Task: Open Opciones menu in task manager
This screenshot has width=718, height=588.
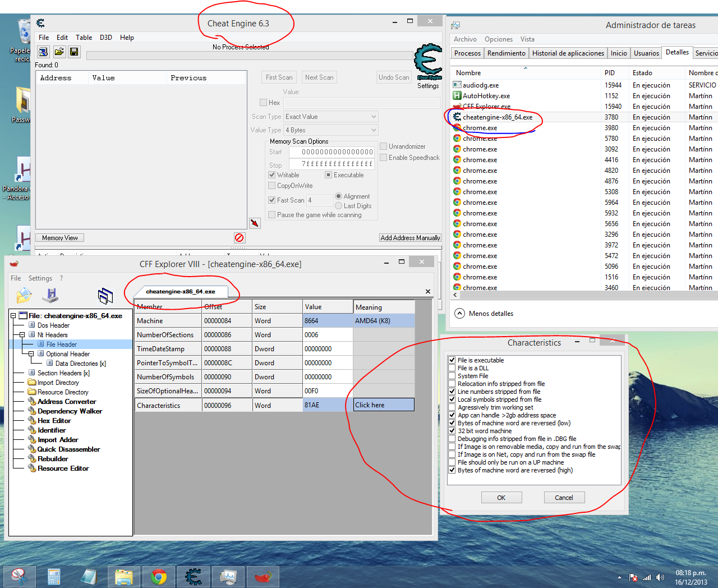Action: pos(499,39)
